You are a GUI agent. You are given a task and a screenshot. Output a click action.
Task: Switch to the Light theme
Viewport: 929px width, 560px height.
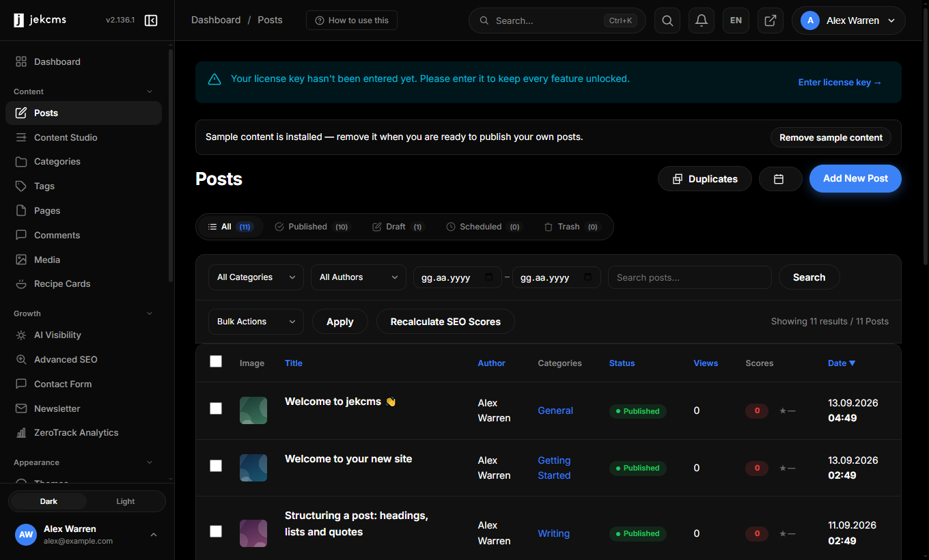pos(126,501)
